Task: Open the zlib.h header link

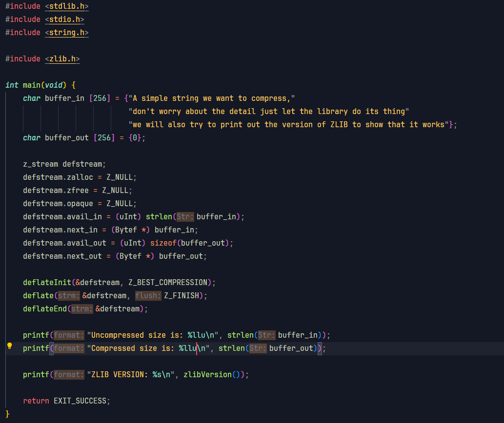Action: (62, 58)
